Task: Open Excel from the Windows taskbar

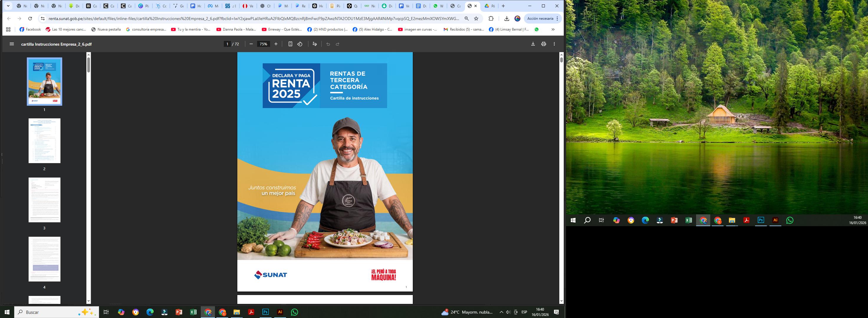Action: 193,312
